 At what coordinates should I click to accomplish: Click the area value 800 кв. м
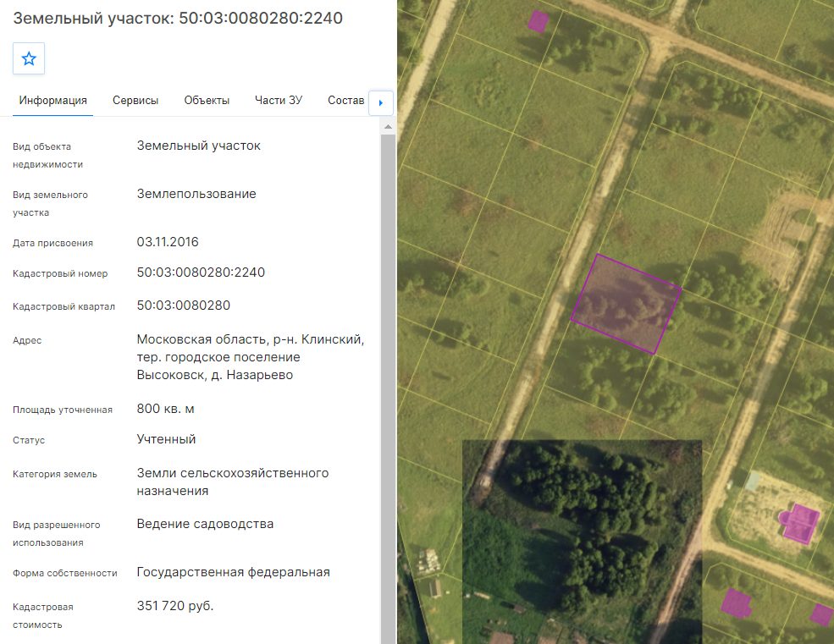165,409
